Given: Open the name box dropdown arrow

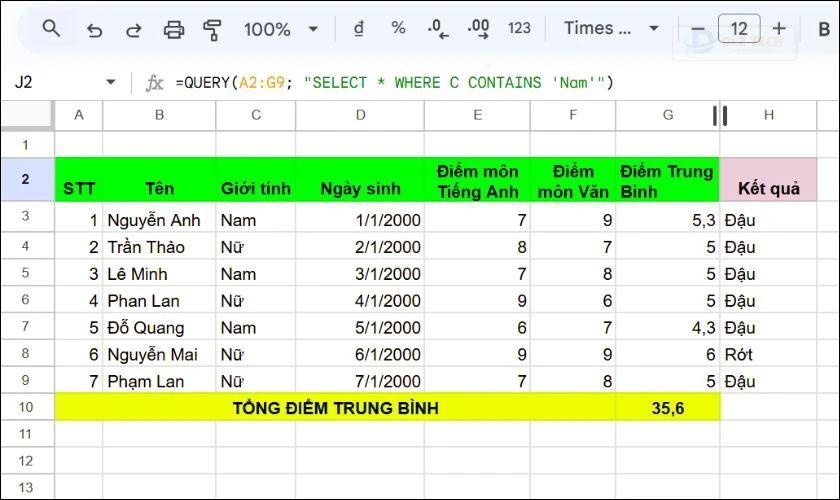Looking at the screenshot, I should (111, 83).
